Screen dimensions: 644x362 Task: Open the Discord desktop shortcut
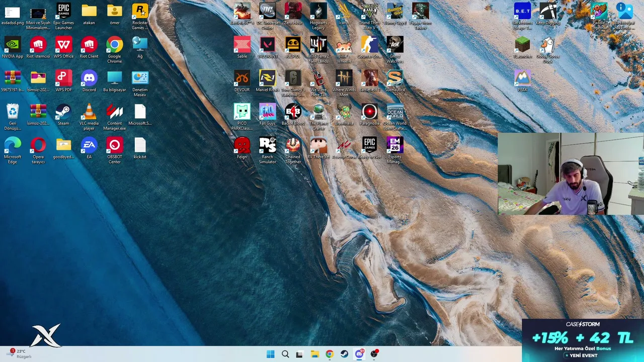[89, 81]
